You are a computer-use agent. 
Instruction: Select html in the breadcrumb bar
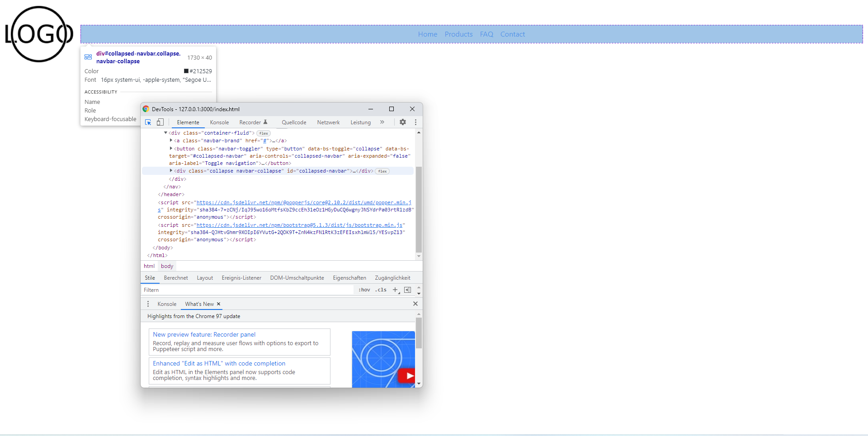click(x=149, y=266)
